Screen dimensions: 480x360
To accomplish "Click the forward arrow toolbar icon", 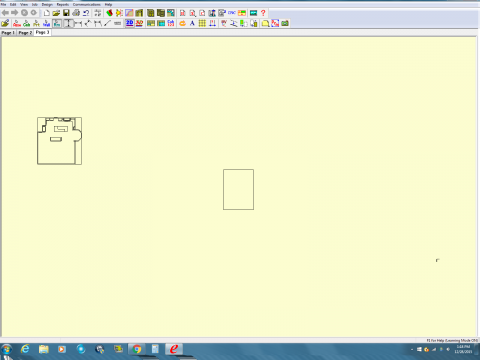I will coord(14,13).
